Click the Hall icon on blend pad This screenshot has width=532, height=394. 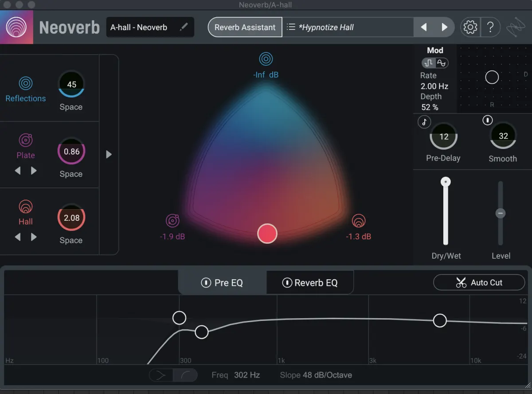click(359, 221)
